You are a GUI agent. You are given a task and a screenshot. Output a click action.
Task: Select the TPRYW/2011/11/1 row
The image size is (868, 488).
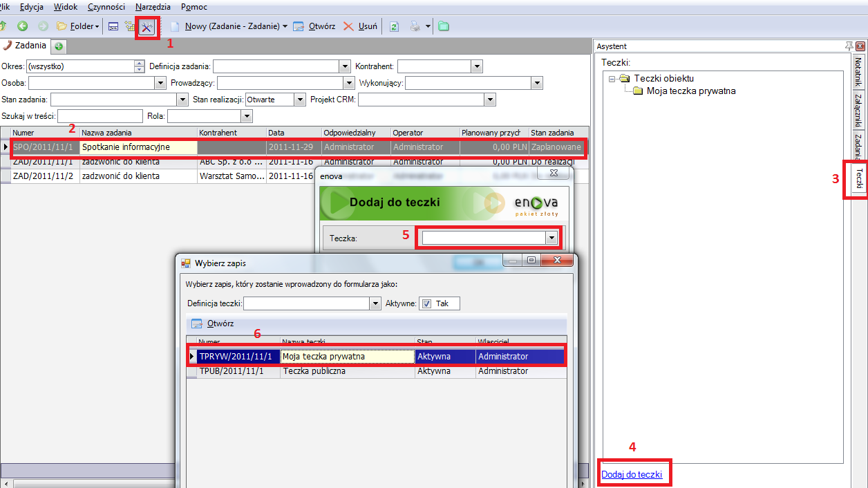pyautogui.click(x=377, y=357)
